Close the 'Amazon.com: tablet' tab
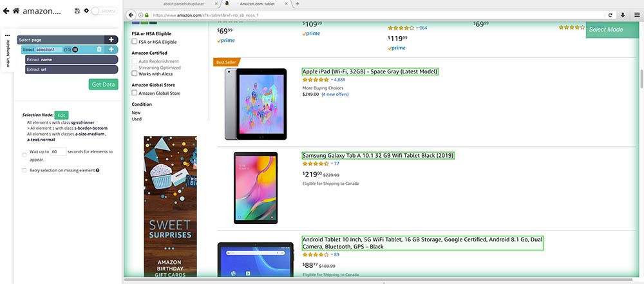The height and width of the screenshot is (284, 644). point(287,3)
